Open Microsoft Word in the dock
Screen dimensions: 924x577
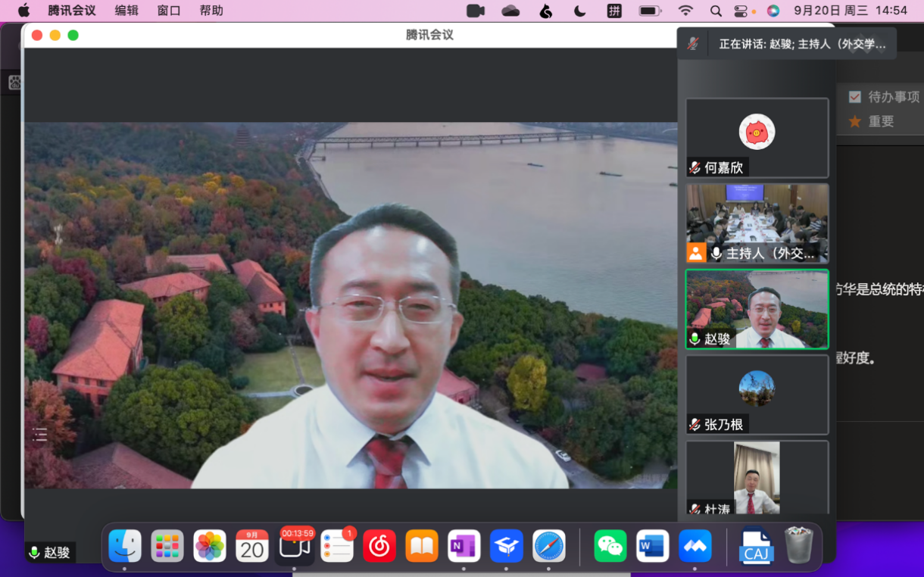click(x=652, y=545)
